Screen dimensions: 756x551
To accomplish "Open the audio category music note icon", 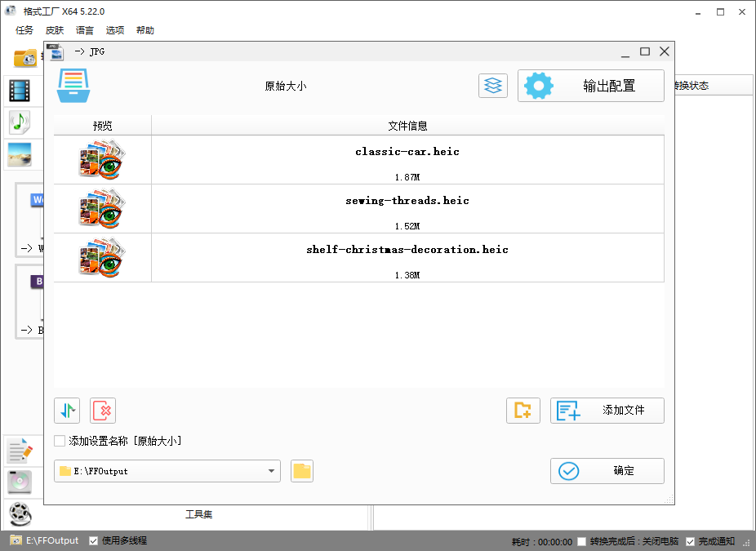I will pyautogui.click(x=20, y=122).
